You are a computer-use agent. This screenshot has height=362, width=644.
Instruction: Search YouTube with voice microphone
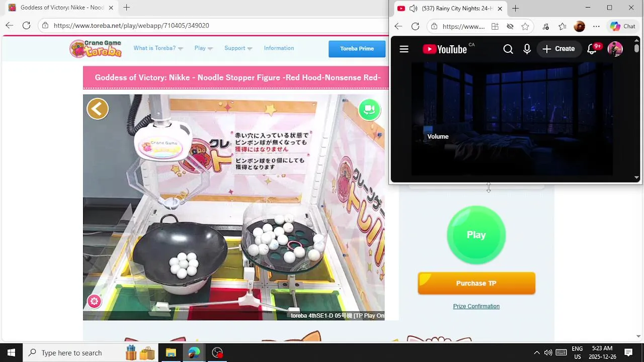(527, 49)
